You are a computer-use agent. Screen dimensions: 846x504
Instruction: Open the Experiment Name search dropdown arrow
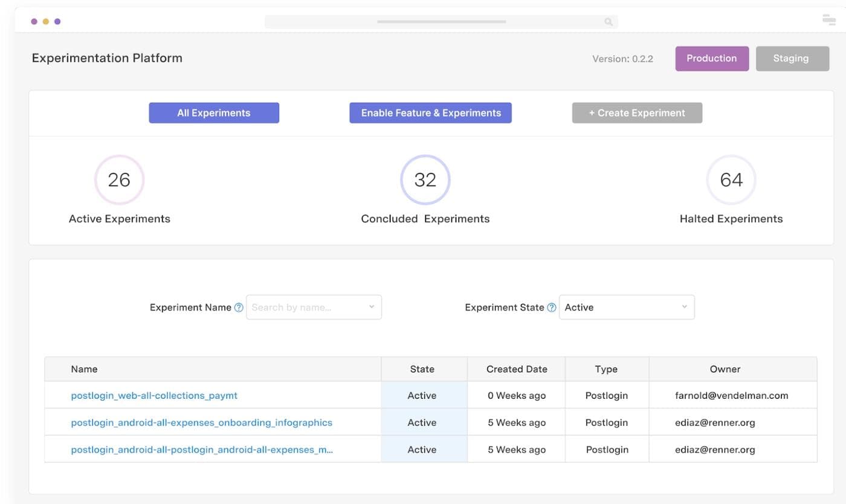coord(372,307)
